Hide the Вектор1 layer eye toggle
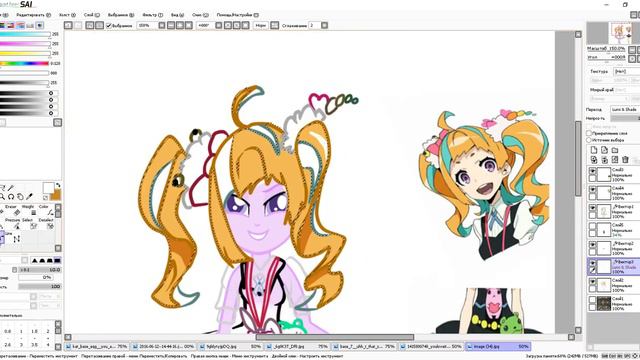The height and width of the screenshot is (360, 640). pyautogui.click(x=592, y=208)
